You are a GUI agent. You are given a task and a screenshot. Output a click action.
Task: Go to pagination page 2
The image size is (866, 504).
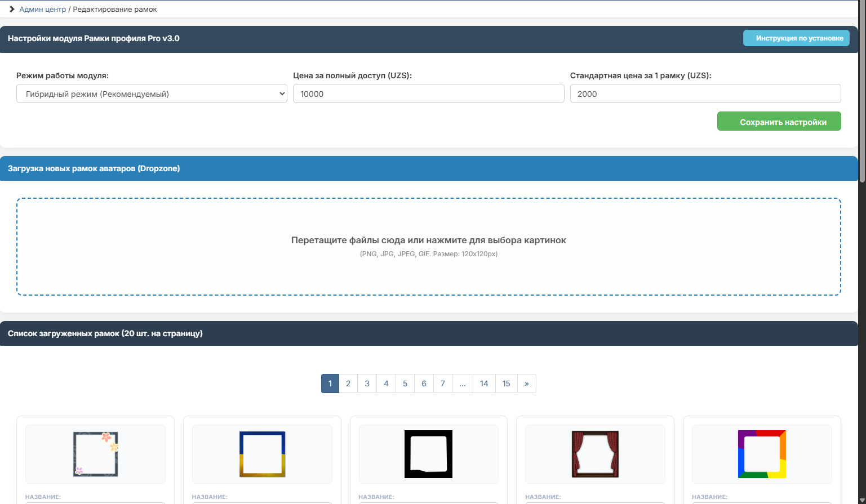pyautogui.click(x=348, y=383)
